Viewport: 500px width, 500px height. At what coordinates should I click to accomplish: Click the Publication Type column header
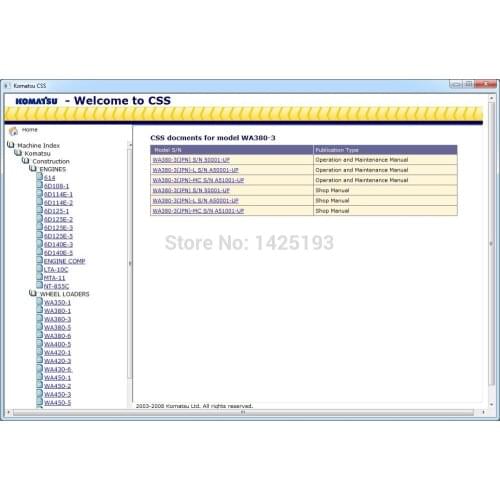click(x=385, y=150)
